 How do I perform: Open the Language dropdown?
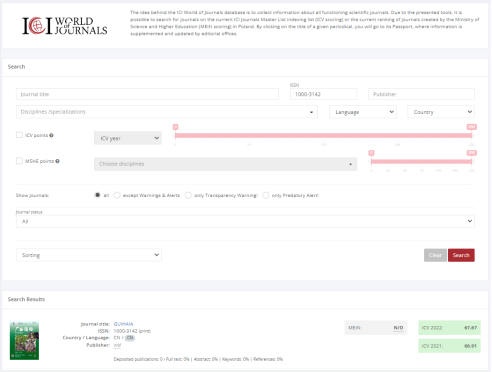pos(363,112)
